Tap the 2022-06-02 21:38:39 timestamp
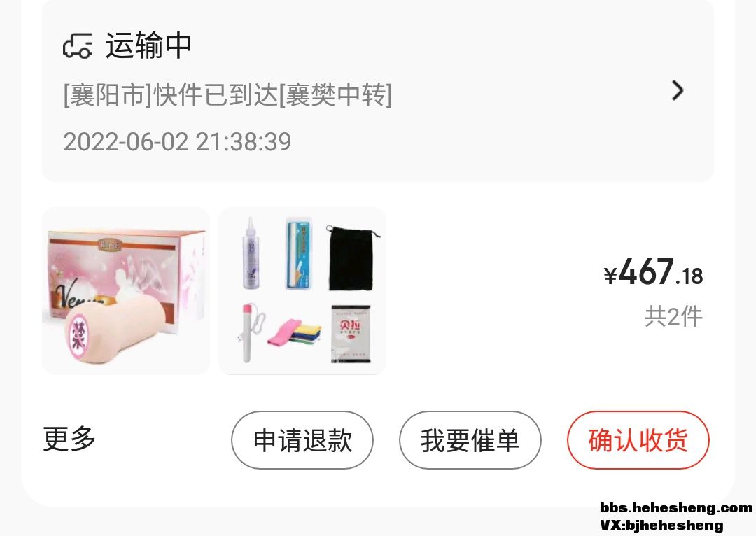Viewport: 756px width, 536px height. [177, 142]
